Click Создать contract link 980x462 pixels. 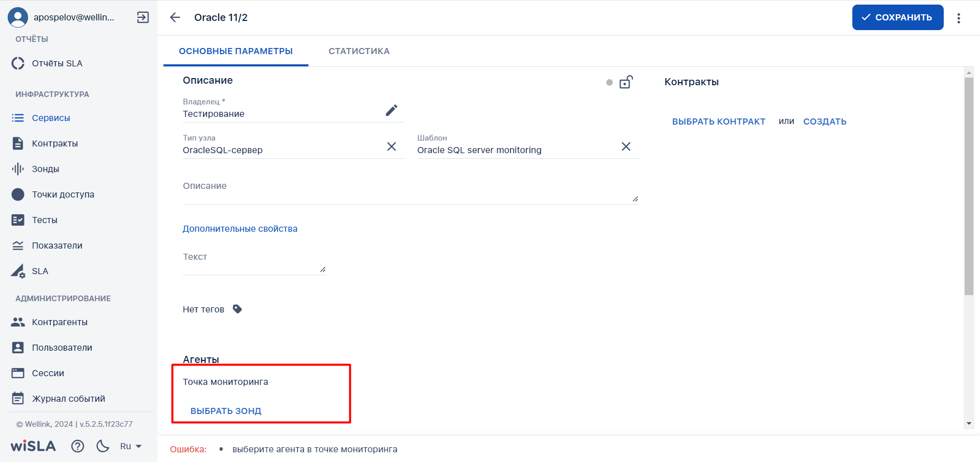click(825, 121)
